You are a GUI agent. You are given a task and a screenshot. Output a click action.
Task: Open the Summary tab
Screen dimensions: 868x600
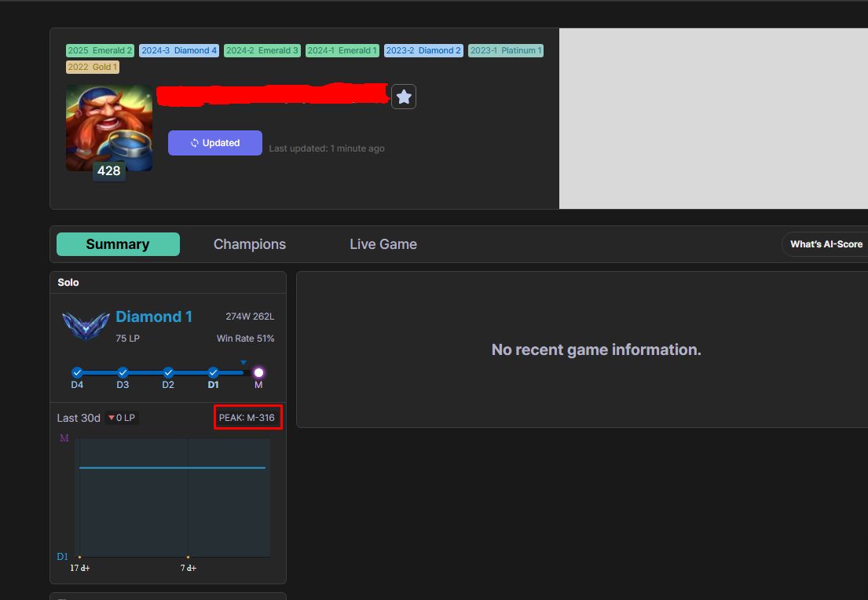[118, 244]
